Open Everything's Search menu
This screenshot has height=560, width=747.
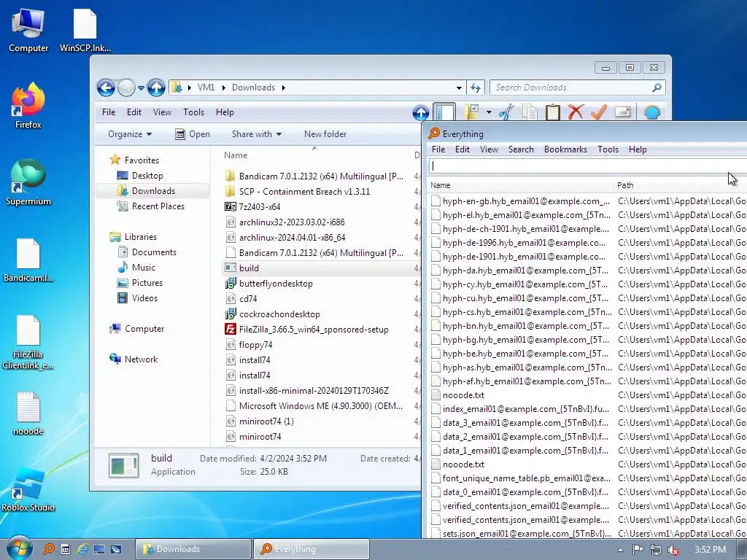[521, 149]
